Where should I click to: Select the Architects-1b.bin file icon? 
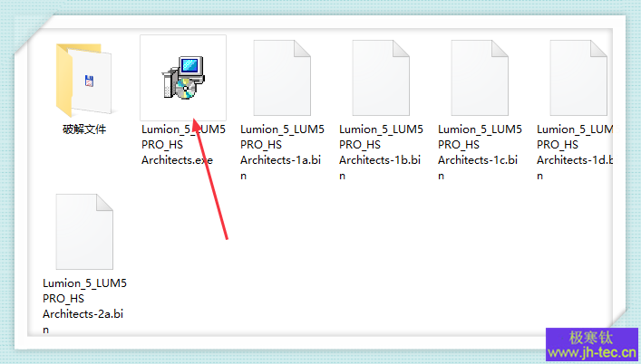click(x=381, y=78)
